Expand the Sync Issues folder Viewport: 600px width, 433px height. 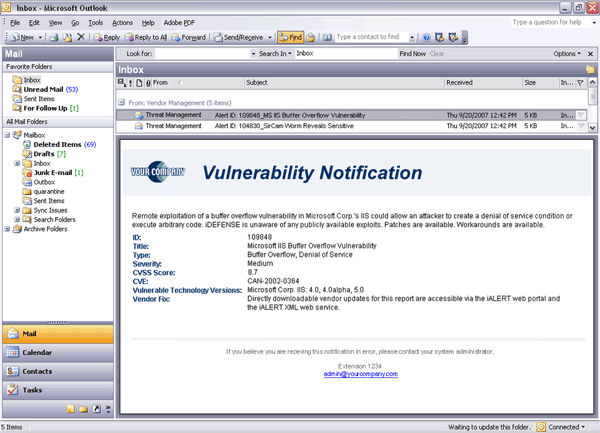pos(17,210)
